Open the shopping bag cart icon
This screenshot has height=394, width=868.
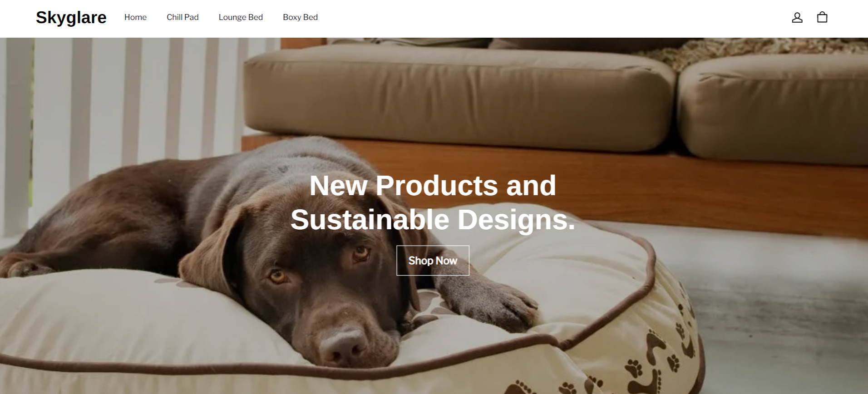pyautogui.click(x=822, y=17)
